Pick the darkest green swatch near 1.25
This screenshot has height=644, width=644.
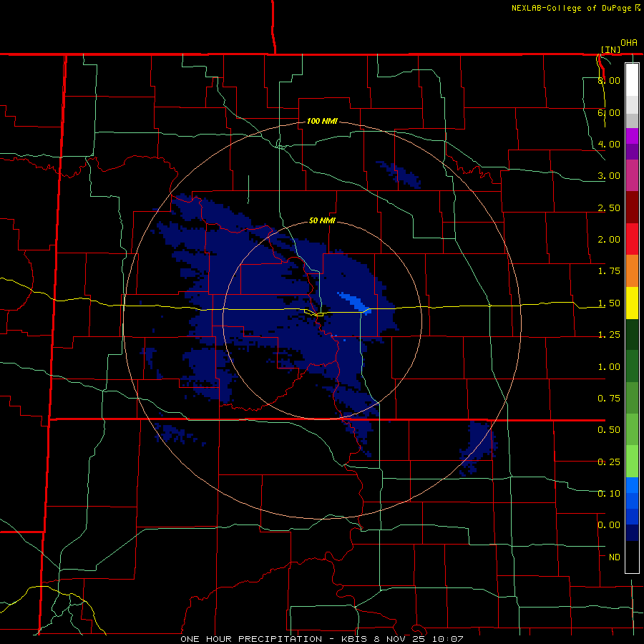pos(632,334)
